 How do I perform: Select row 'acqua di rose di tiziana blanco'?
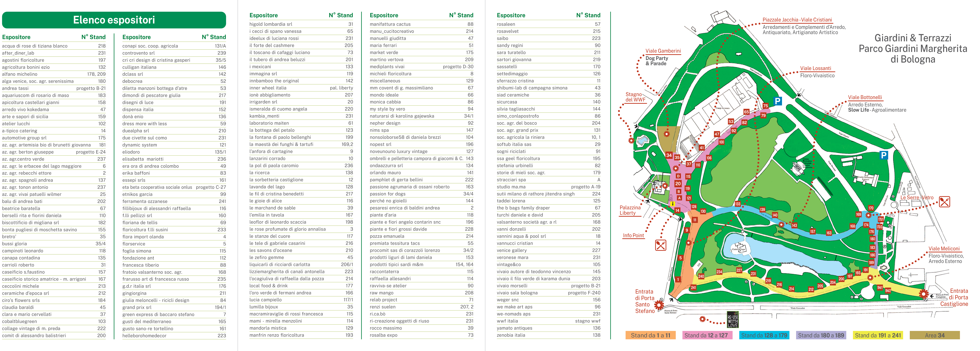point(54,46)
